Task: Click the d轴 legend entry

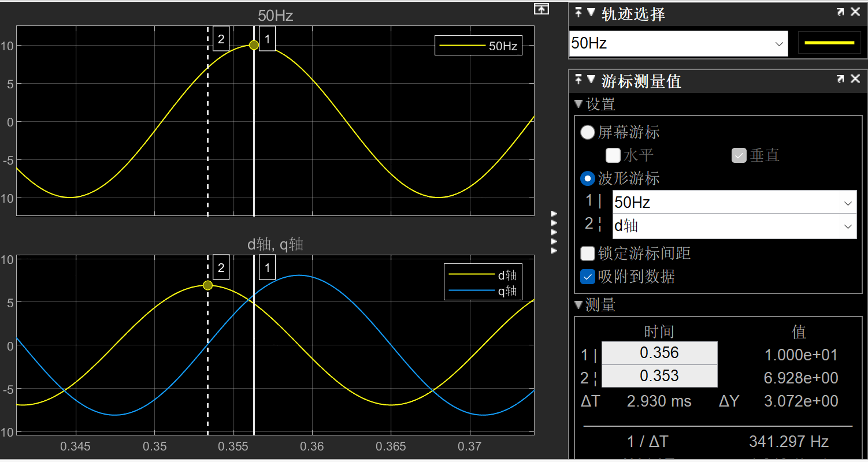Action: (483, 275)
